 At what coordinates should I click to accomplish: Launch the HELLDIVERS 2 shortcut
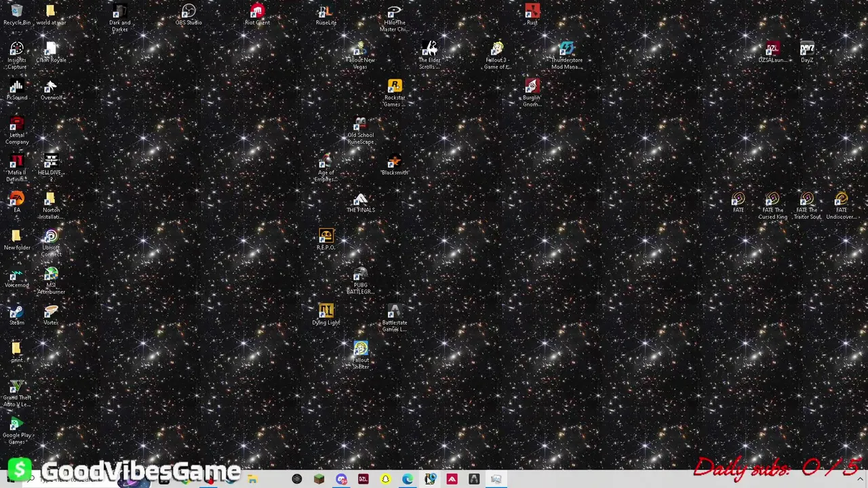pos(51,168)
